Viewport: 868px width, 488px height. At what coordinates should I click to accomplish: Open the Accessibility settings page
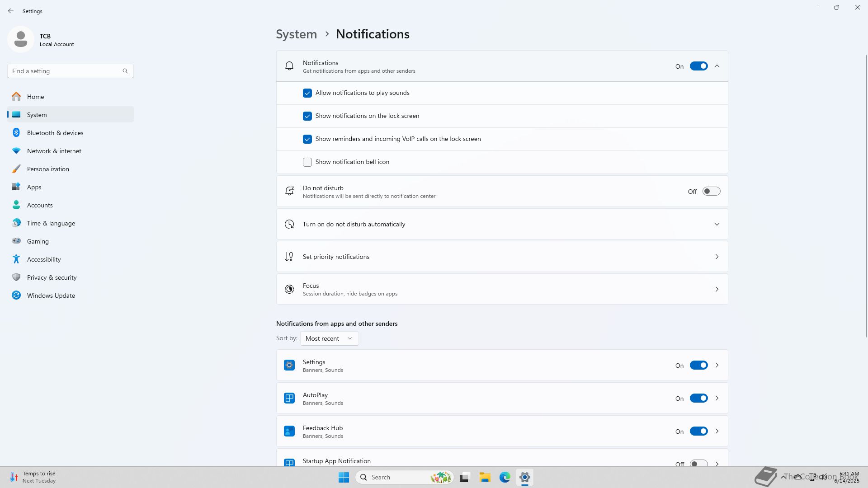[x=44, y=259]
